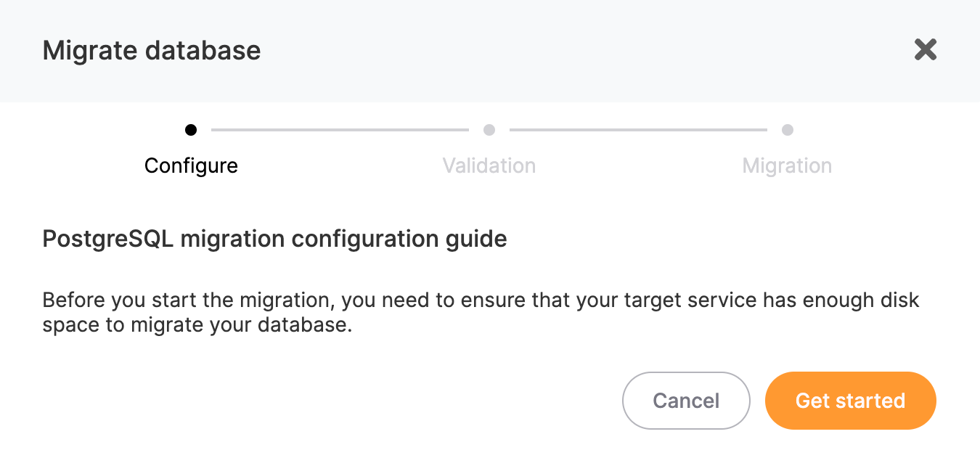Click the Validation step indicator dot
The image size is (980, 450).
pyautogui.click(x=489, y=130)
